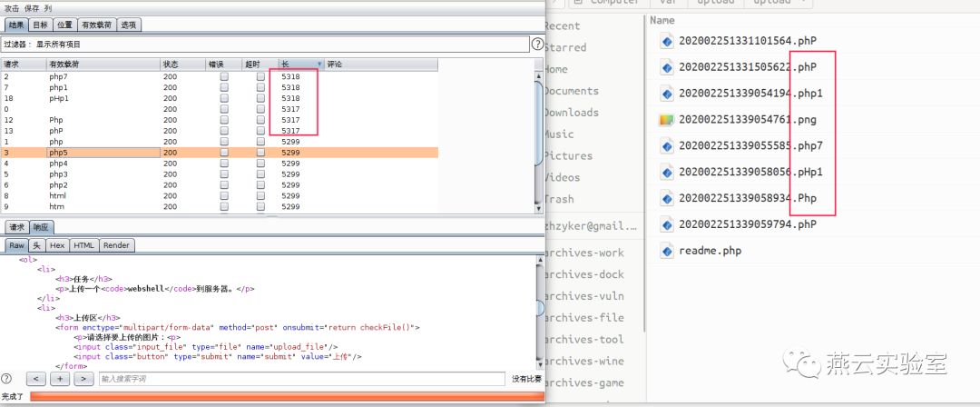The height and width of the screenshot is (407, 980).
Task: Click the results table vertical scrollbar
Action: coord(539,141)
